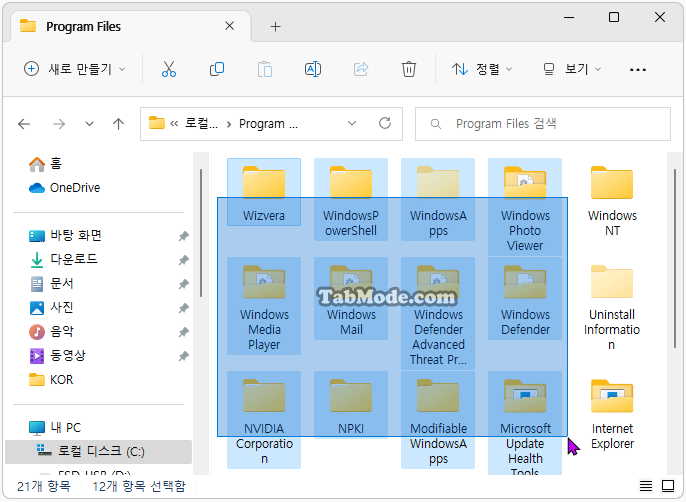Click the Rename icon in toolbar
The height and width of the screenshot is (502, 686).
click(313, 69)
